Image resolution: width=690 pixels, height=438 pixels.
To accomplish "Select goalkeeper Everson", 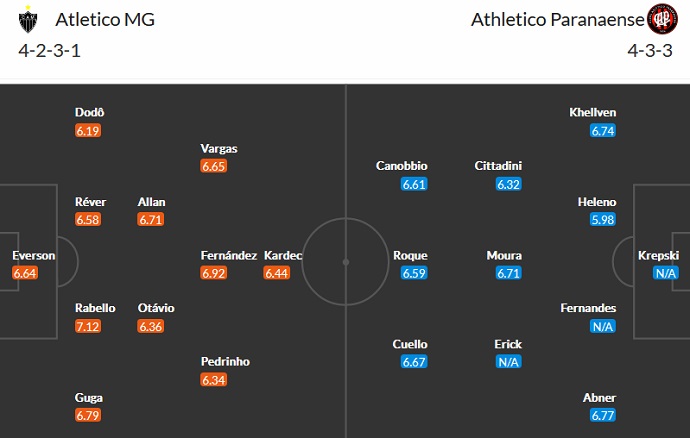I will tap(33, 255).
